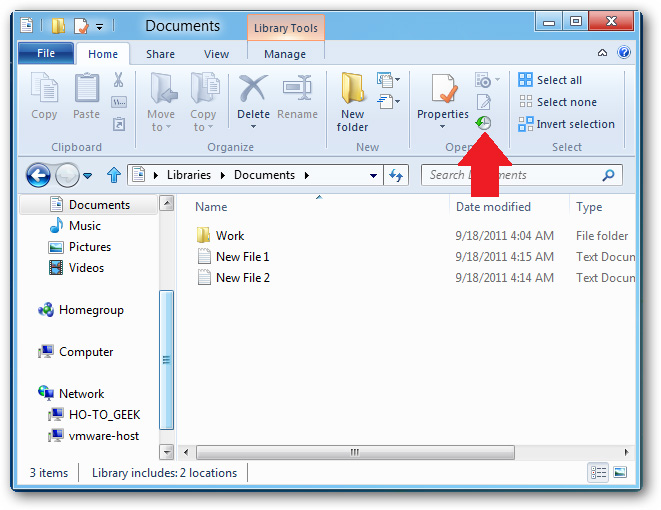This screenshot has height=510, width=661.
Task: Create a New folder
Action: coord(352,102)
